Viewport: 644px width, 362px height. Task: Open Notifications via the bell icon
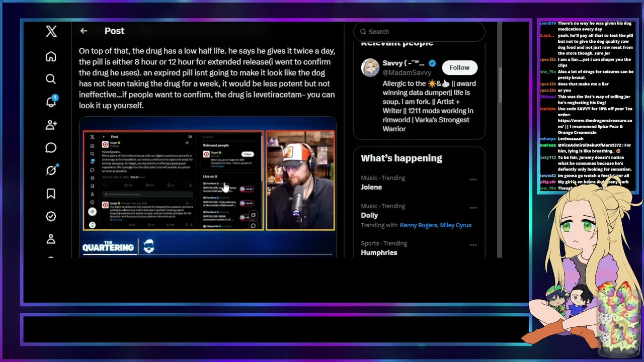[51, 102]
